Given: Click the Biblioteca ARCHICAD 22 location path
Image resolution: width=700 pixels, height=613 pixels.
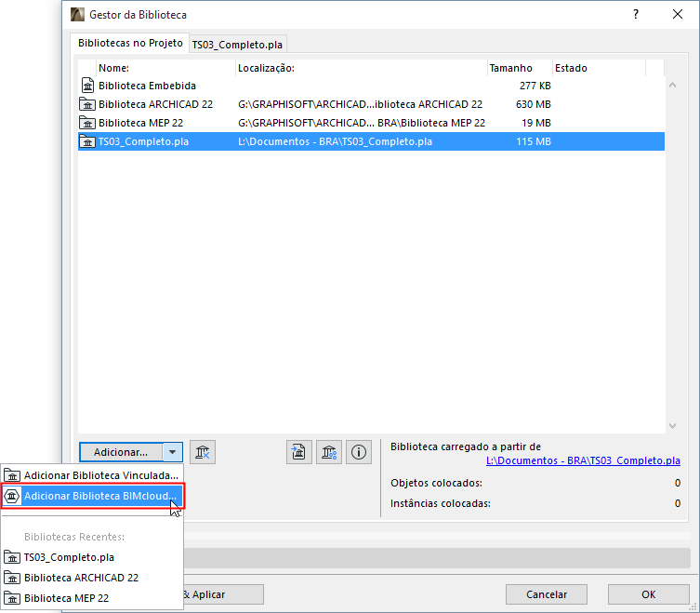Looking at the screenshot, I should pyautogui.click(x=361, y=104).
